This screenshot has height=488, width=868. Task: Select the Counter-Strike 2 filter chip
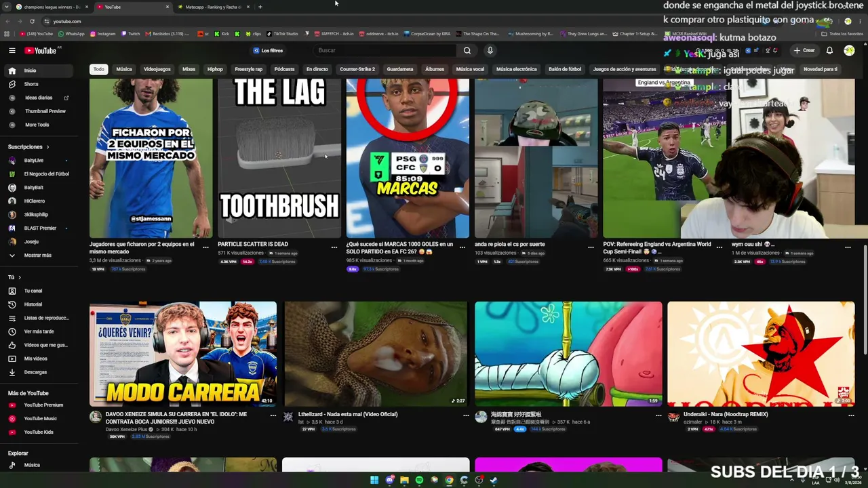coord(357,69)
